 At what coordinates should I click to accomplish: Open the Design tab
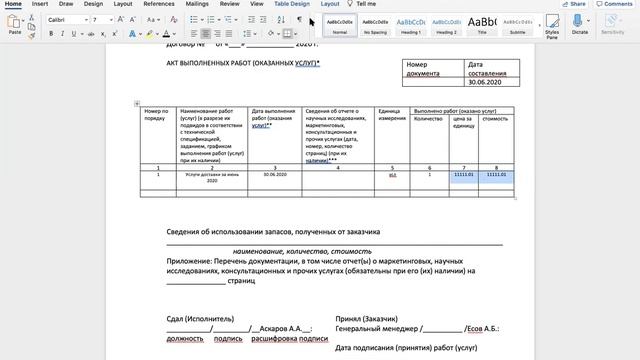click(x=93, y=4)
